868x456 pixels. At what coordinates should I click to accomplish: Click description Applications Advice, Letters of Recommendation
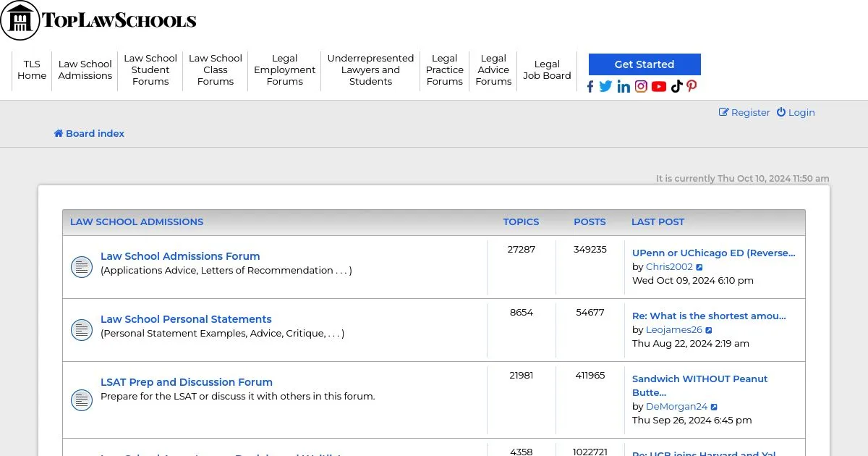click(226, 271)
